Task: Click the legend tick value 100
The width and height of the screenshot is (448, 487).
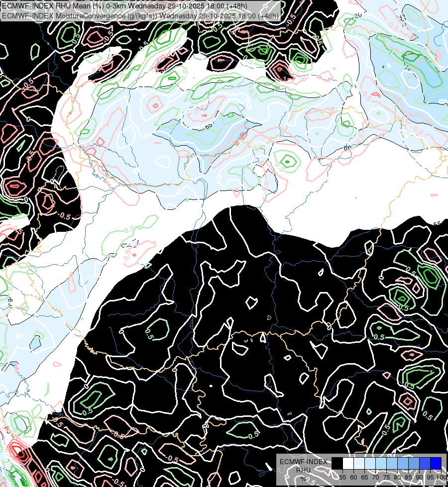Action: pyautogui.click(x=442, y=478)
